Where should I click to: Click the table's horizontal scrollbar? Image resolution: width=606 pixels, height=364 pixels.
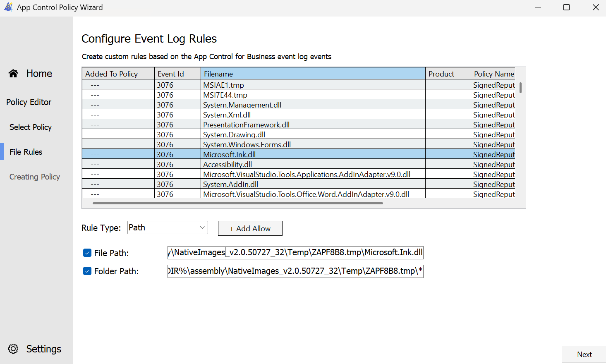click(x=238, y=203)
